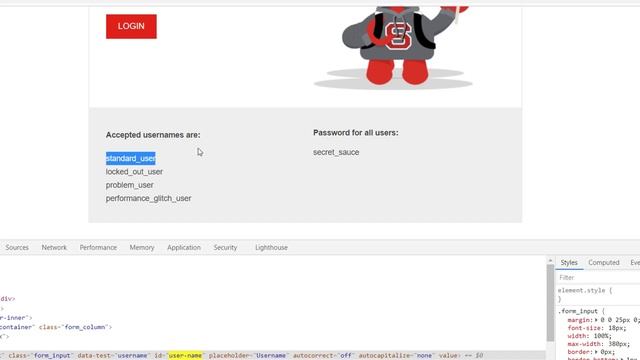Click the secret_sauce password text
The width and height of the screenshot is (640, 360).
click(x=336, y=152)
